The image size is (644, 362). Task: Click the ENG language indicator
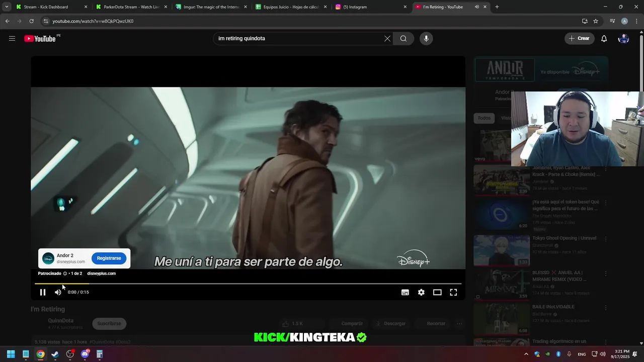[x=582, y=354]
